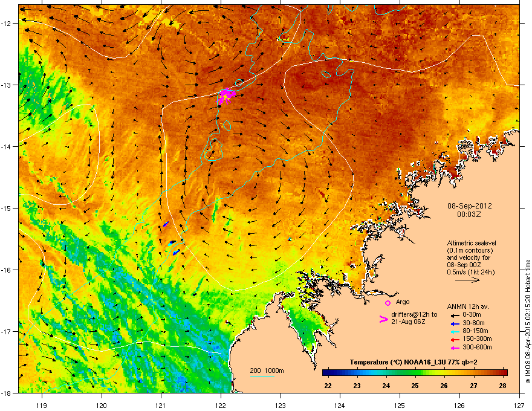
Task: Click longitude axis label 125
Action: point(400,405)
